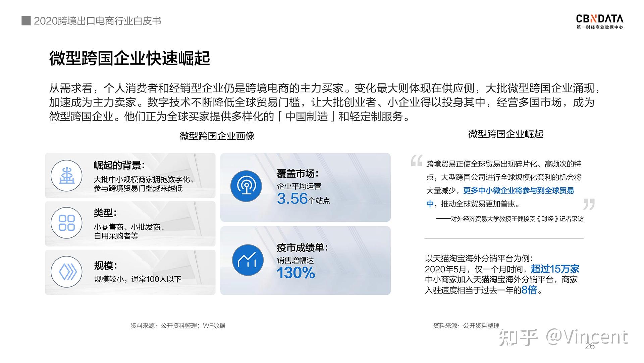The width and height of the screenshot is (644, 363).
Task: Click the text 规模较小,通常100人以下
Action: [x=138, y=279]
